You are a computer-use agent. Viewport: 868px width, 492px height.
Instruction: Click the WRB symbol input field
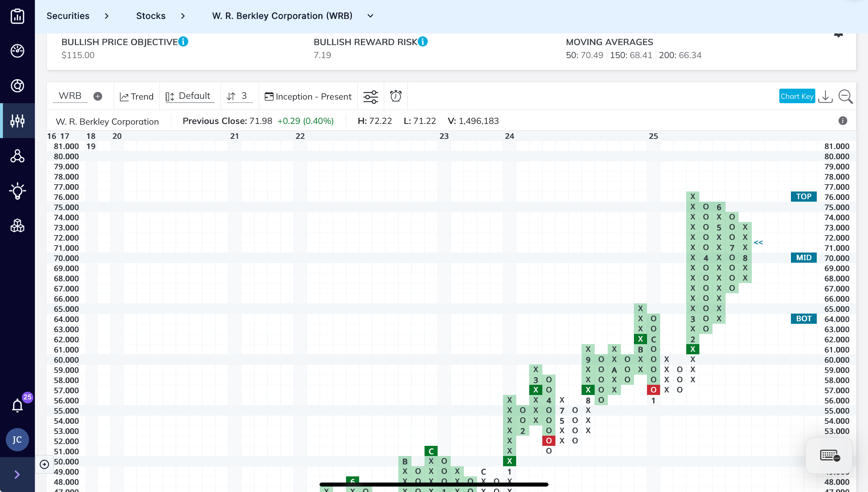pyautogui.click(x=70, y=96)
